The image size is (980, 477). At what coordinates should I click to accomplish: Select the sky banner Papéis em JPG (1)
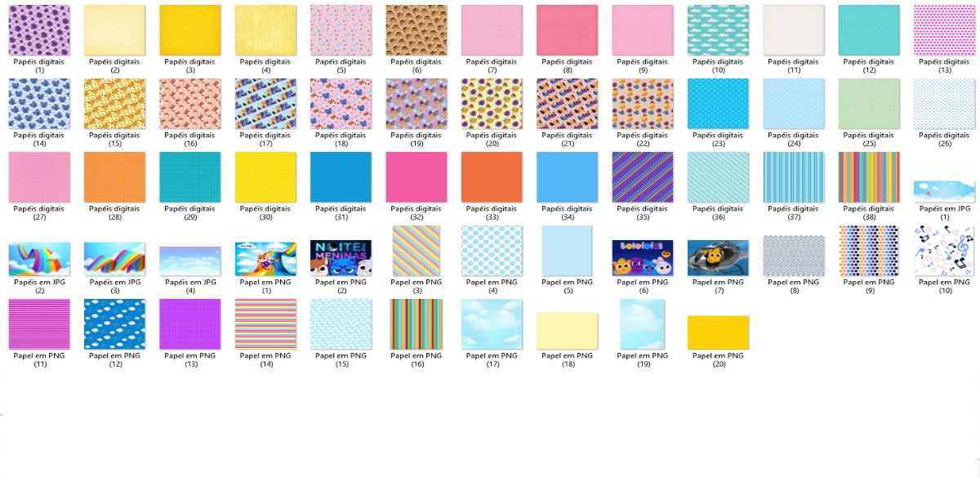coord(944,191)
